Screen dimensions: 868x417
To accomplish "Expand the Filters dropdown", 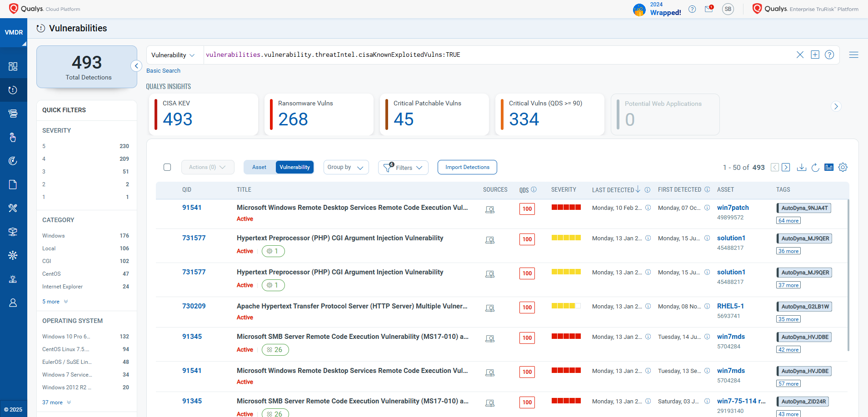I will pos(403,168).
